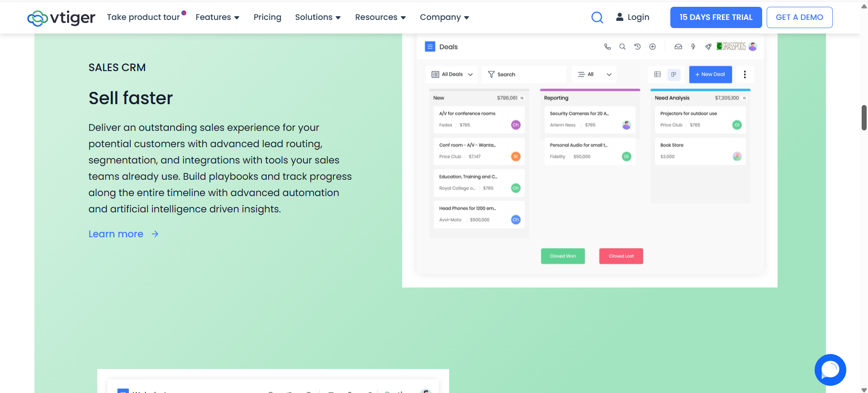Click the rocket icon in Deals header

(708, 47)
